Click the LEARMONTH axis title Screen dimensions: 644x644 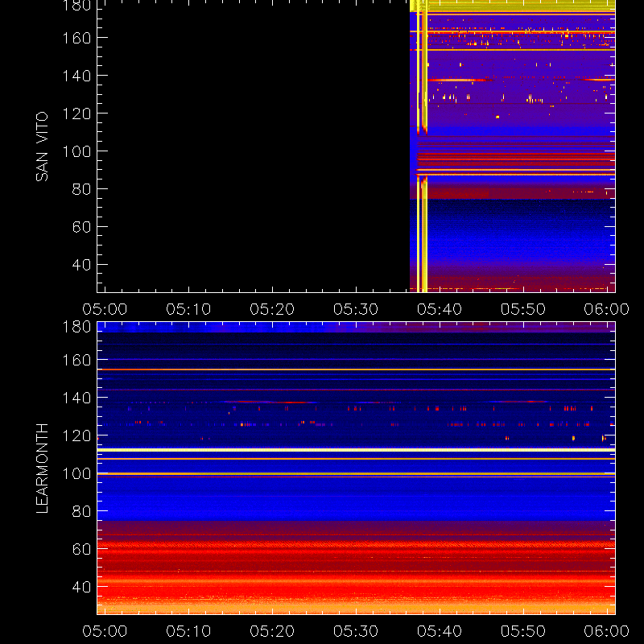click(42, 469)
